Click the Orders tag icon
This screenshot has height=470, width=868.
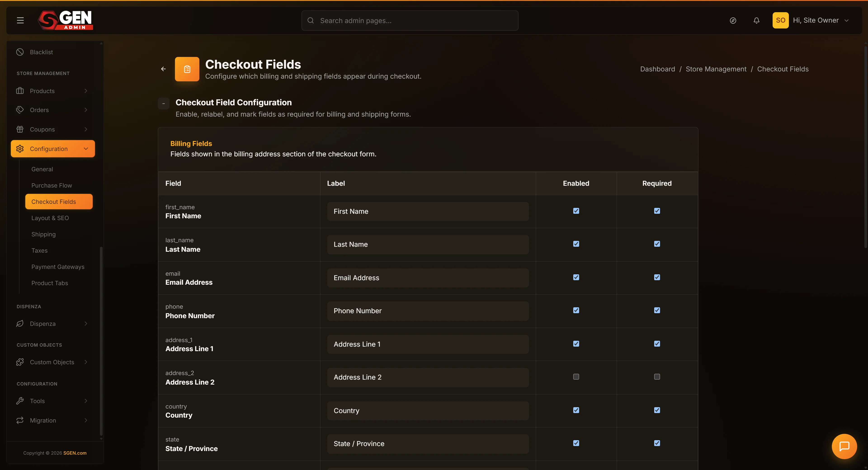pyautogui.click(x=20, y=110)
